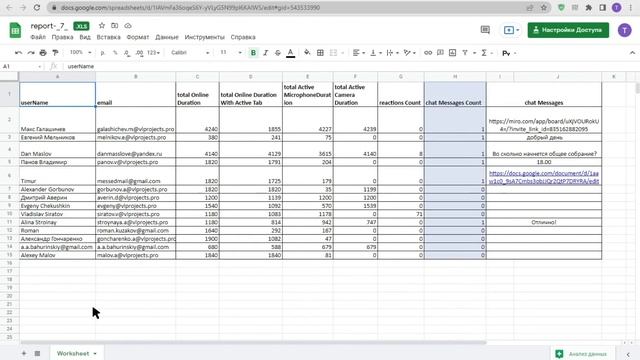Open docs.google.com document link in J6
This screenshot has width=640, height=360.
544,177
